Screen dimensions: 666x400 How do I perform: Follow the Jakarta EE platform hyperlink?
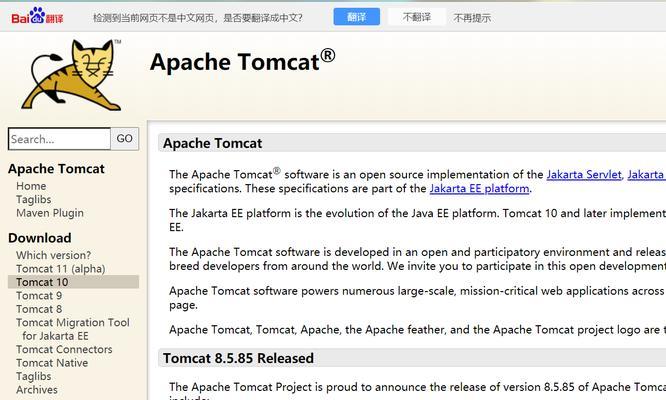tap(480, 189)
